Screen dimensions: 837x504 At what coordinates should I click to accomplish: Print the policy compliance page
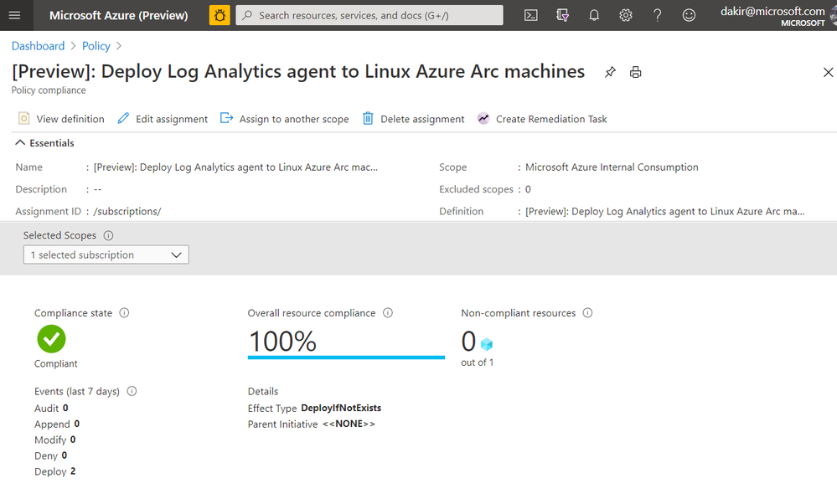point(636,72)
